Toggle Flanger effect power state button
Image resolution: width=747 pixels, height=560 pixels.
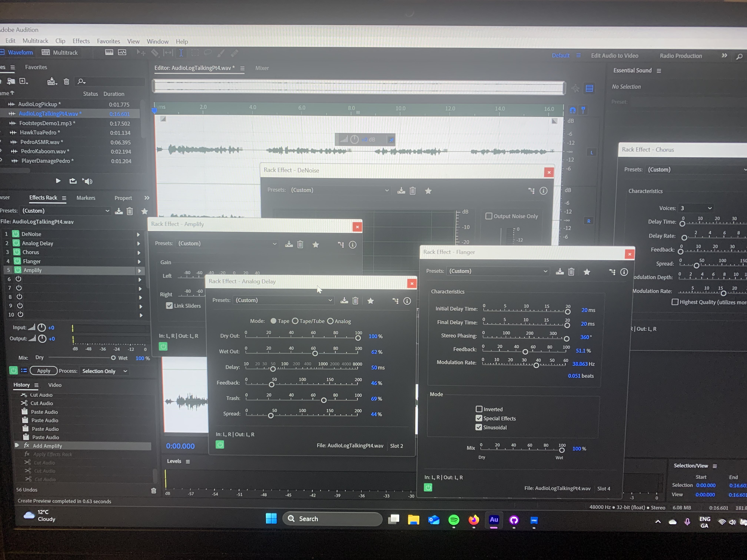428,487
